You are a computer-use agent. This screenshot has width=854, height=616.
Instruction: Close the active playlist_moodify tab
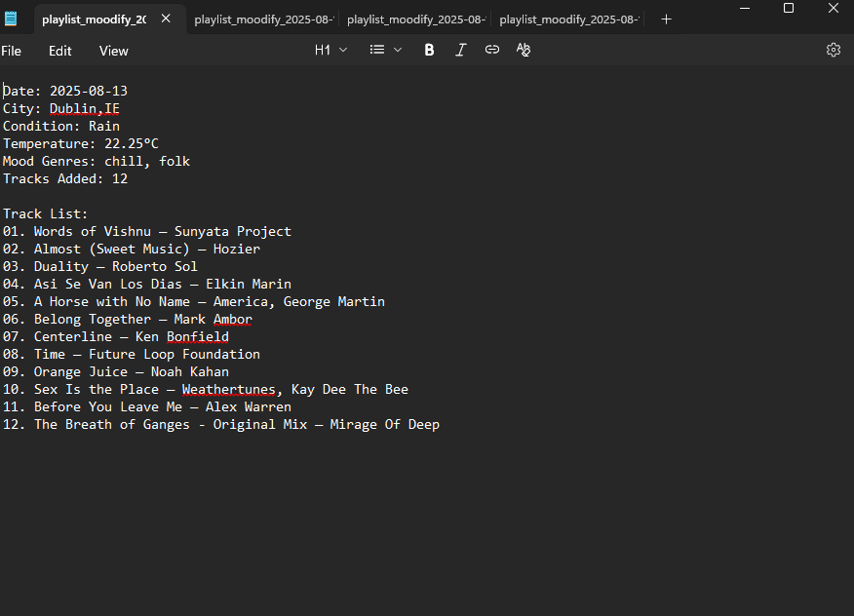tap(166, 19)
